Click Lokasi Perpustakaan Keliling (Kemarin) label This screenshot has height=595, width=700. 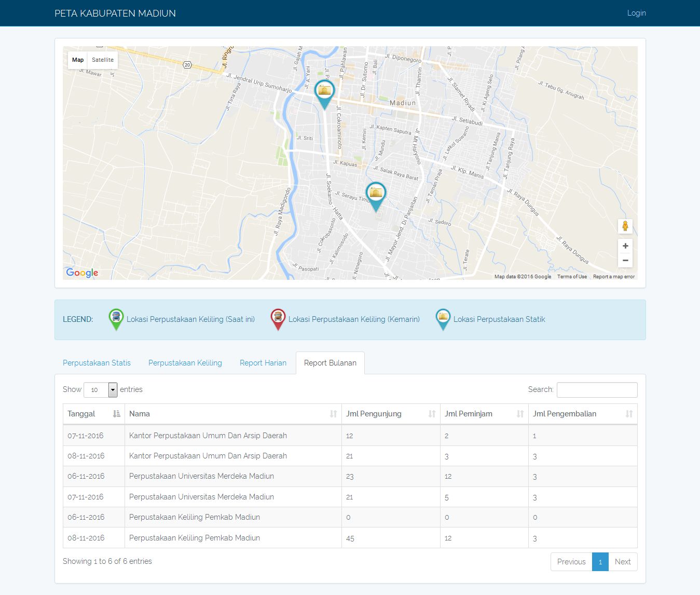354,319
